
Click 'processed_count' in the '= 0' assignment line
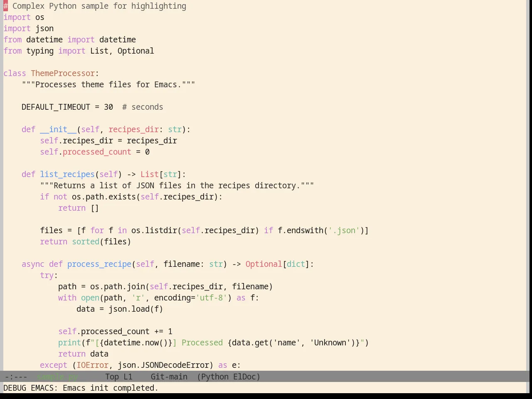pyautogui.click(x=97, y=152)
